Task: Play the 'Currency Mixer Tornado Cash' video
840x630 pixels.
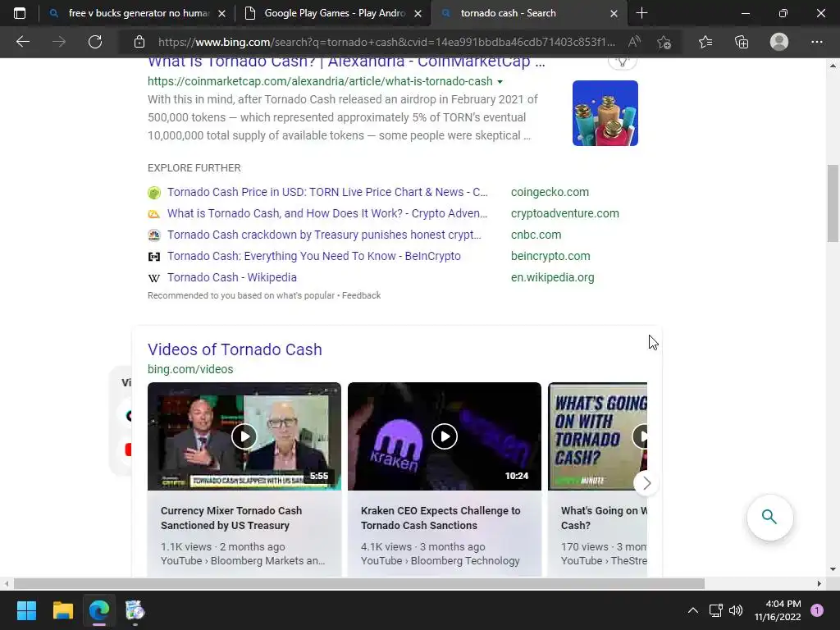Action: pos(244,436)
